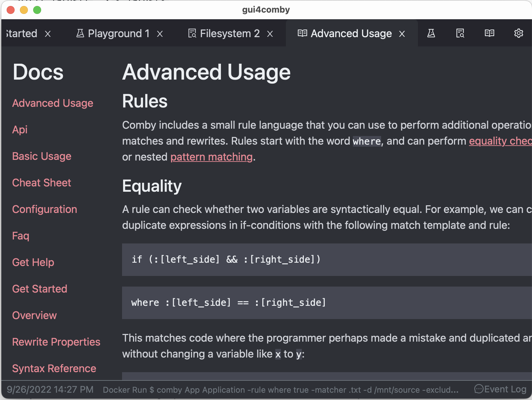Click the book icon in Advanced Usage tab
Viewport: 532px width, 400px height.
point(302,33)
